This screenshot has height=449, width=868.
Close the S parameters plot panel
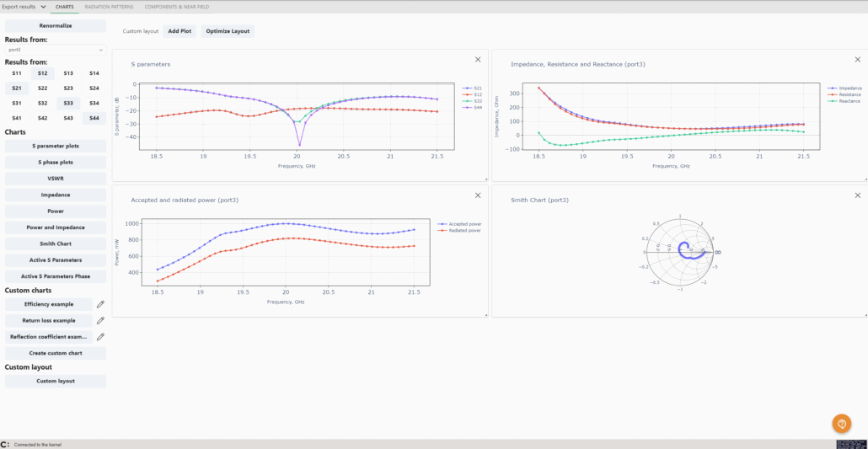(478, 60)
